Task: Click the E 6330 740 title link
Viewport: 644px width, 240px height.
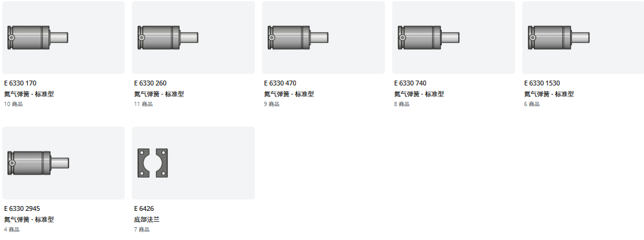Action: tap(410, 83)
